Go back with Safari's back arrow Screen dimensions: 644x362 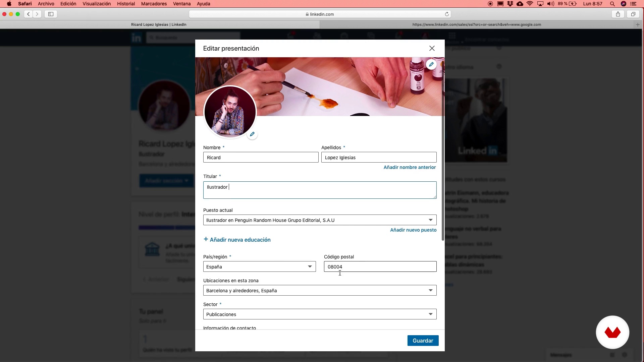point(29,14)
